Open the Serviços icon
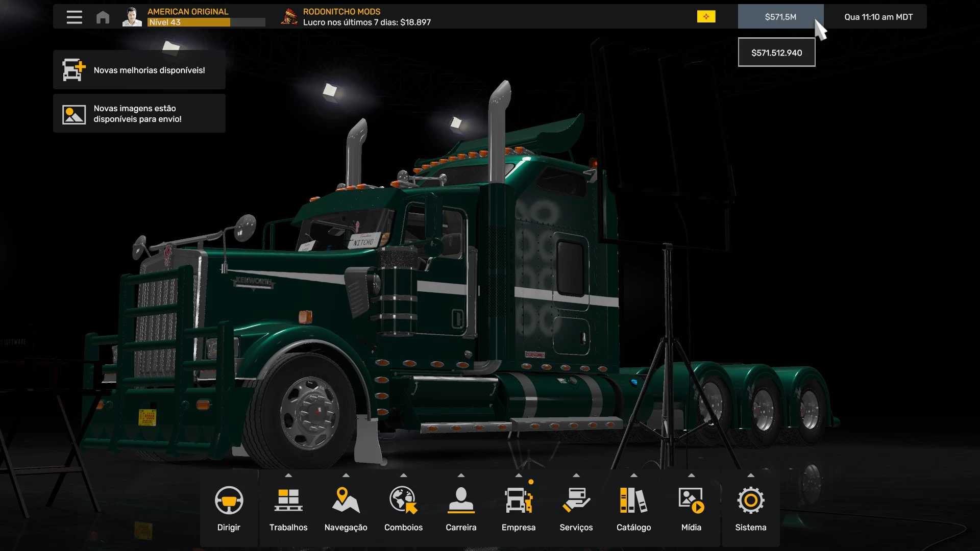Image resolution: width=980 pixels, height=551 pixels. 576,500
